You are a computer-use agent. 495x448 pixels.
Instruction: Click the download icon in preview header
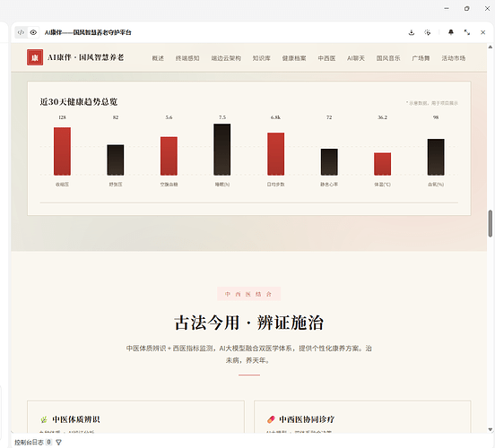pyautogui.click(x=412, y=32)
